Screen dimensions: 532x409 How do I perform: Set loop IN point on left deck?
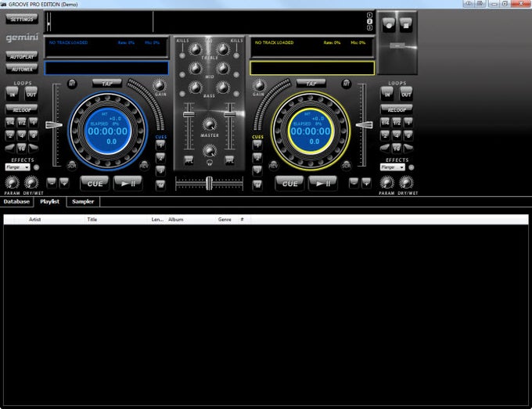pos(13,94)
